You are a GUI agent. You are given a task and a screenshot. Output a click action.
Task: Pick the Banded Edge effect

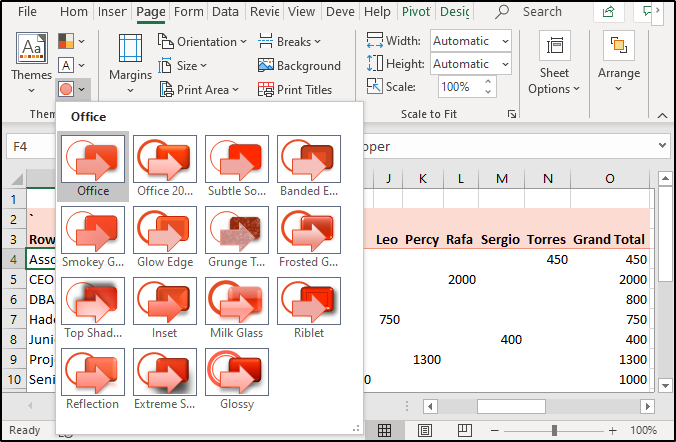(309, 166)
